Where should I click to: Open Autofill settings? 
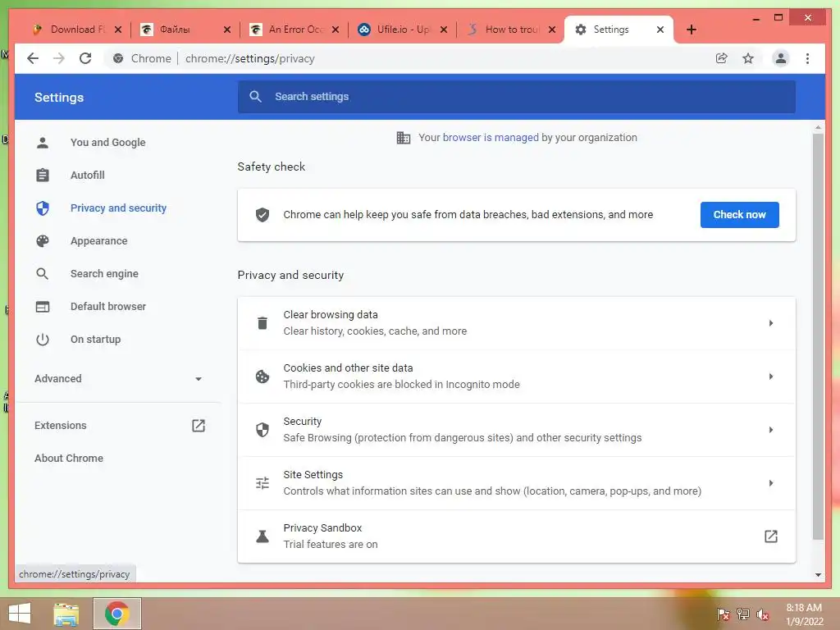point(87,176)
